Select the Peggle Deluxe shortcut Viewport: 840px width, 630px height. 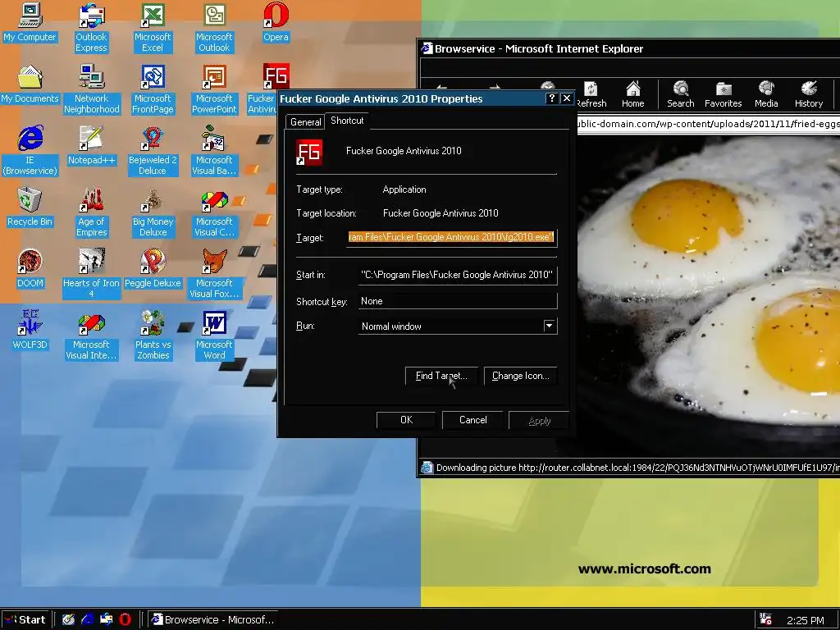(x=153, y=269)
